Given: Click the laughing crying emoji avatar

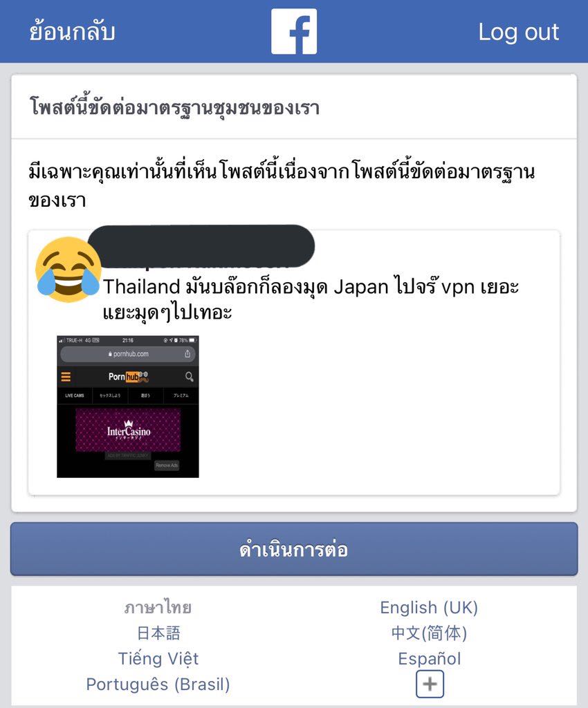Looking at the screenshot, I should [68, 270].
